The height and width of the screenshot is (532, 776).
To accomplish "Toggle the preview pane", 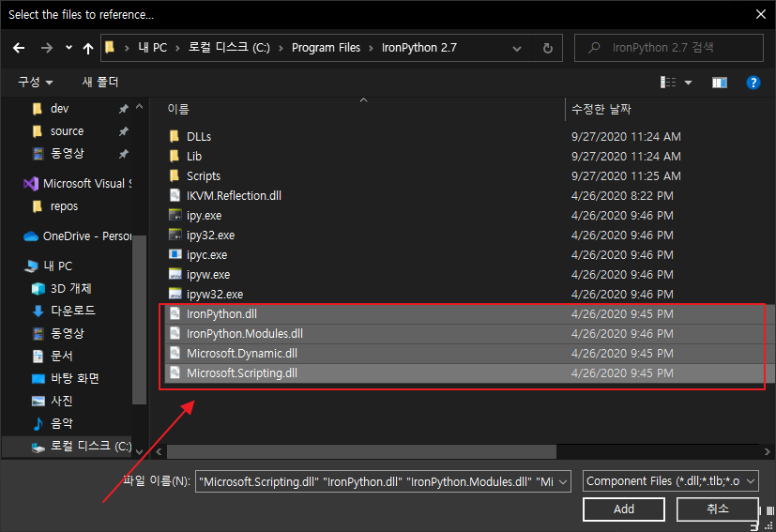I will click(720, 83).
